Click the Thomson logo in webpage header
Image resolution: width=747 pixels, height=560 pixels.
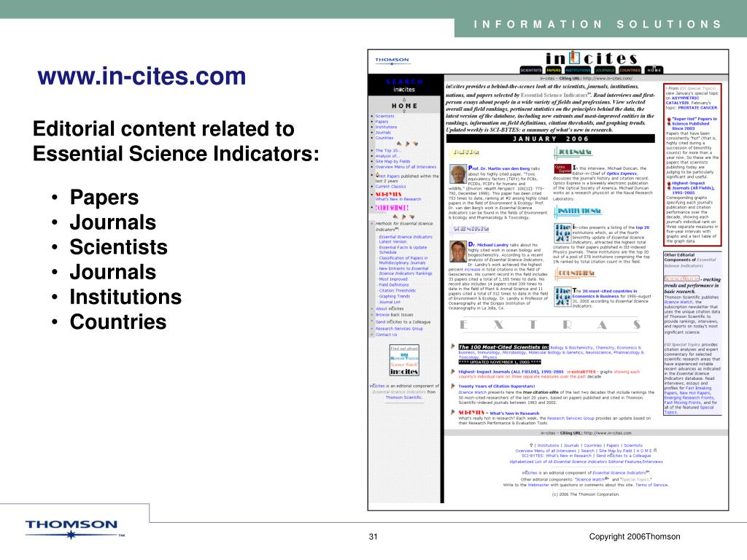coord(392,61)
